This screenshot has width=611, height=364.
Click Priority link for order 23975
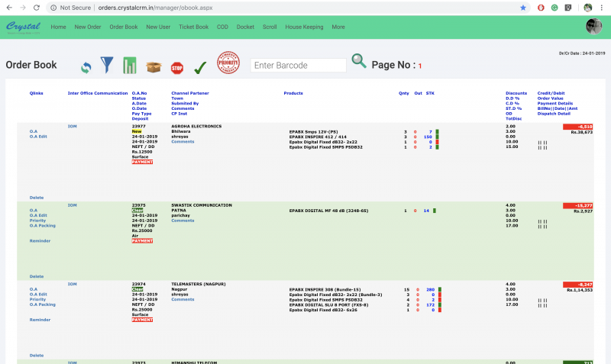coord(37,221)
